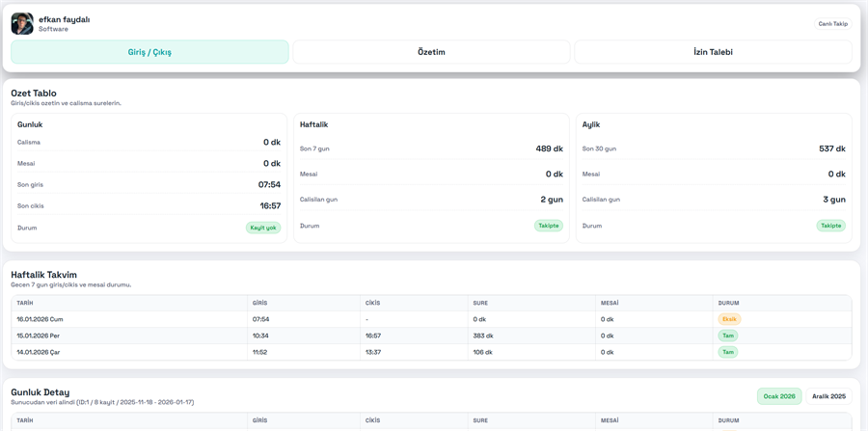Select the 16.01.2026 Cum row in Haftalik Takvim
Screen dimensions: 868x431
(40, 319)
